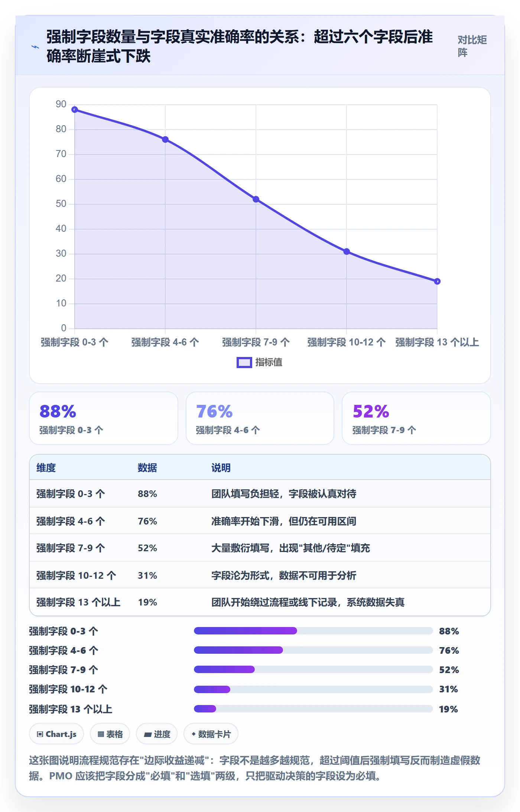Click the Chart.js tag chip
This screenshot has height=812, width=520.
tap(56, 734)
